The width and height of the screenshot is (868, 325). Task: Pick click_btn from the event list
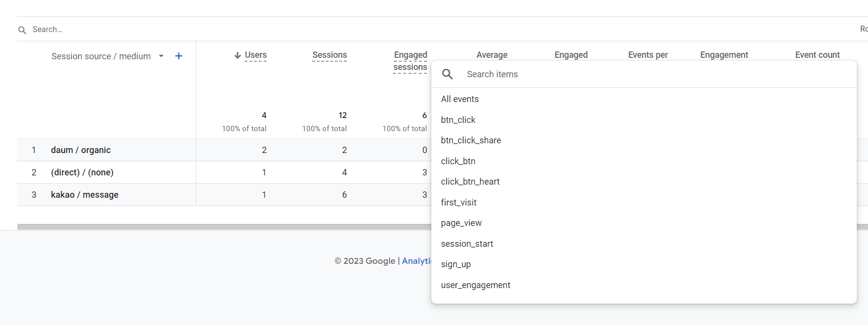pyautogui.click(x=458, y=161)
